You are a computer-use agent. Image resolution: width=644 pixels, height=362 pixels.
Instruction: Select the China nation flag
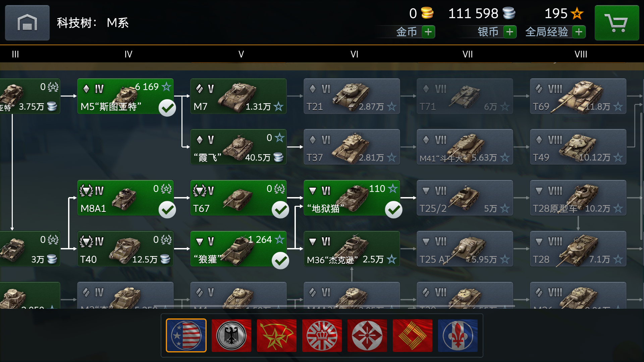pos(413,335)
